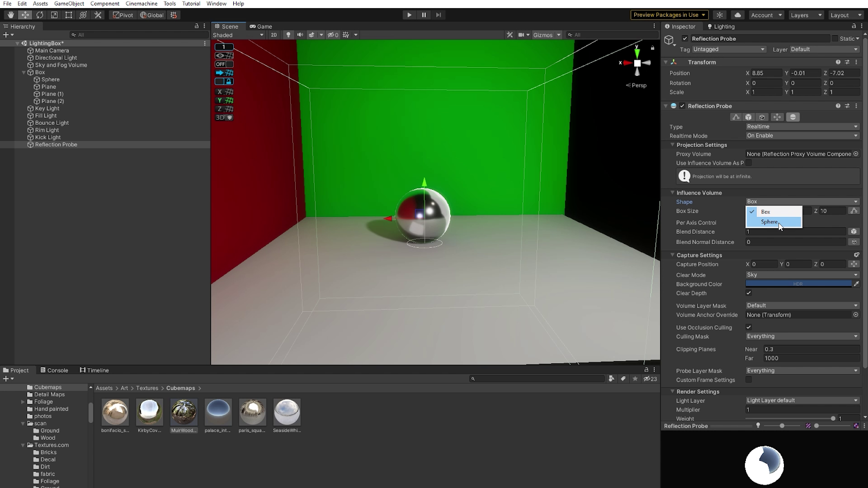Click the Cubemaps breadcrumb in the Project path
868x488 pixels.
pyautogui.click(x=180, y=388)
